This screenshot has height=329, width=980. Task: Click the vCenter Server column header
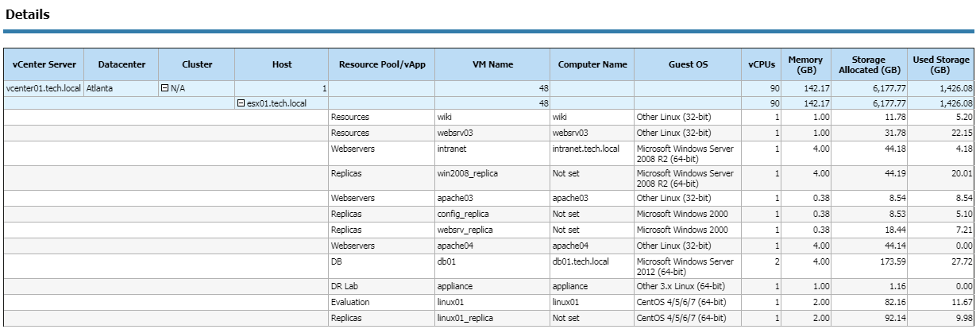click(43, 64)
